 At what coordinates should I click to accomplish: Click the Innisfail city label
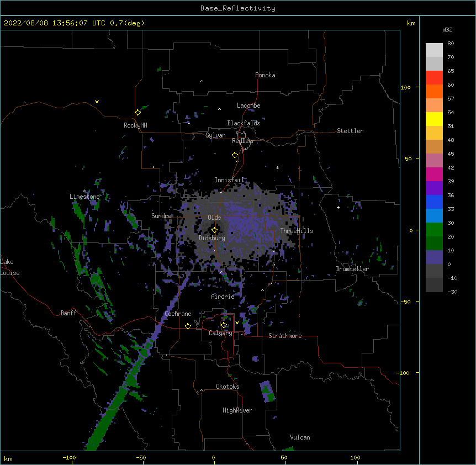click(230, 180)
